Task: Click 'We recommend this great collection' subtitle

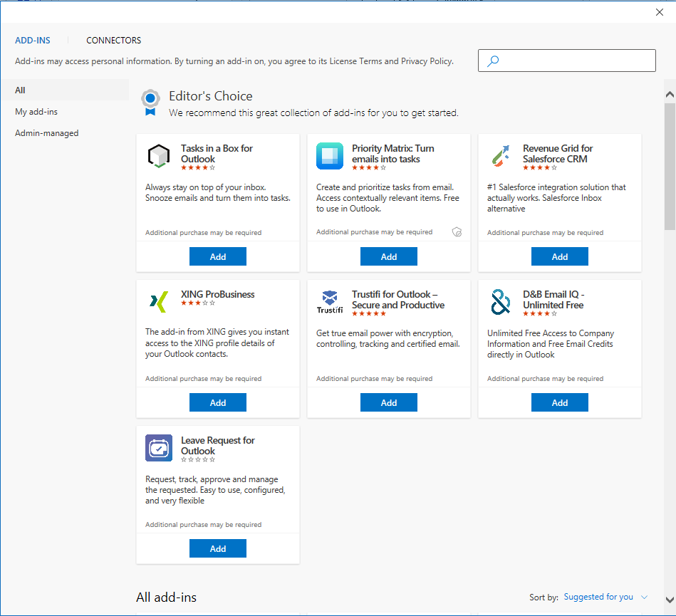Action: point(314,113)
